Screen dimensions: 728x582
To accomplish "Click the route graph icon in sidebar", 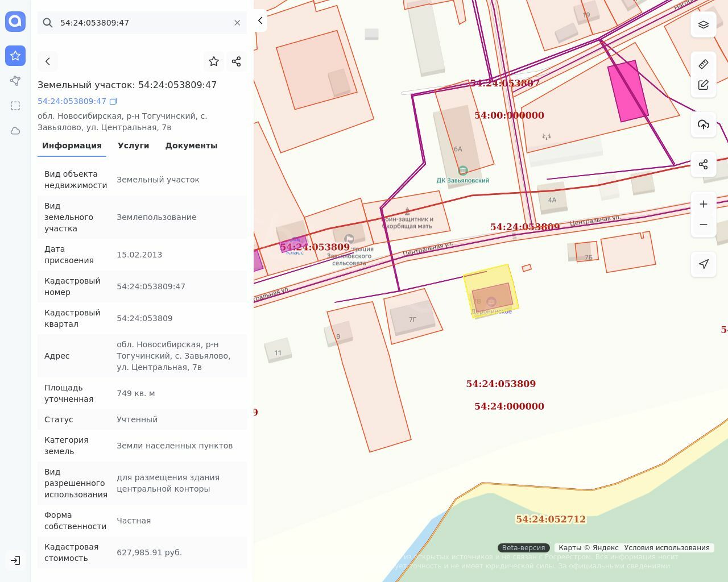I will [x=15, y=81].
